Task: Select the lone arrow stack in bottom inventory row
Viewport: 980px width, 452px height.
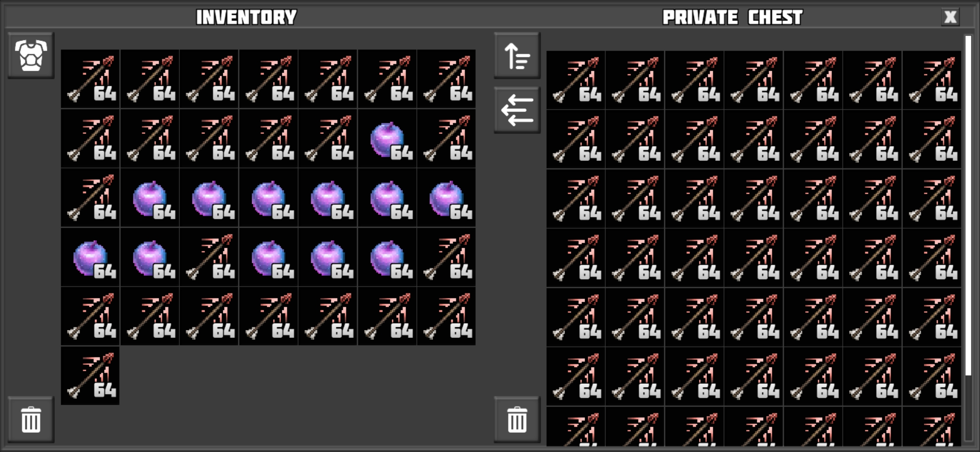Action: [x=90, y=376]
